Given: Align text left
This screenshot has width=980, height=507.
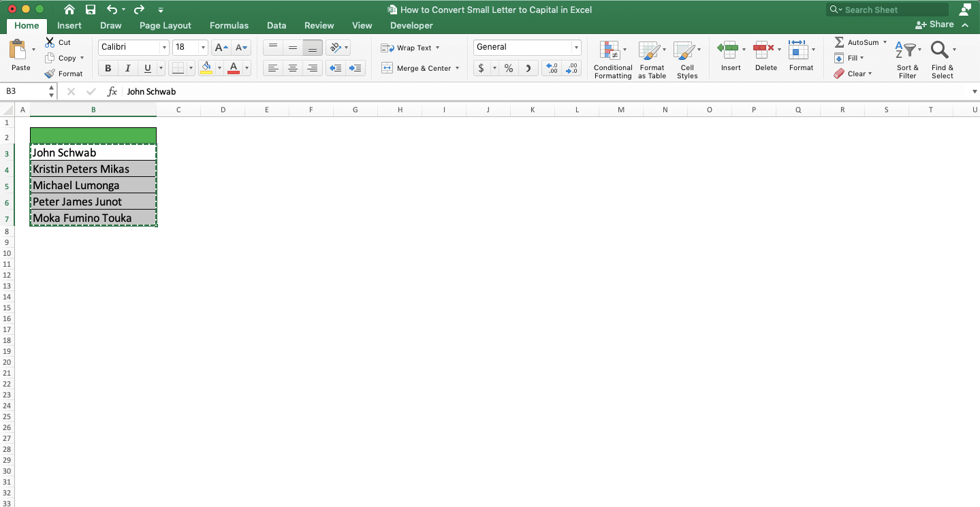Looking at the screenshot, I should [x=273, y=68].
